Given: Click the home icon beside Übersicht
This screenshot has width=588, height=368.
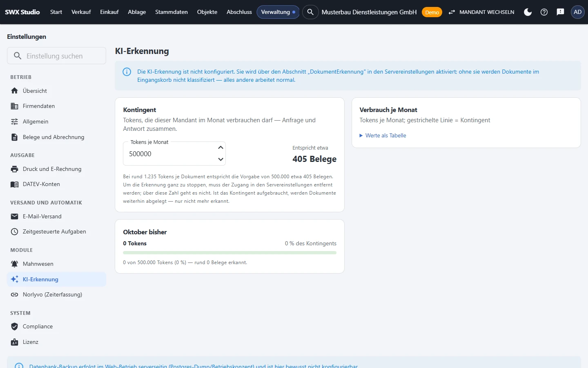Looking at the screenshot, I should coord(15,91).
